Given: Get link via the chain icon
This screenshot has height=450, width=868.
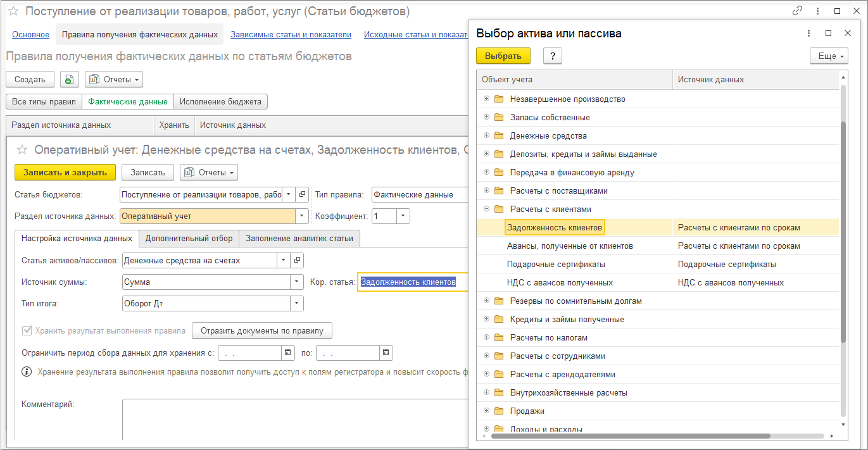Looking at the screenshot, I should [797, 11].
